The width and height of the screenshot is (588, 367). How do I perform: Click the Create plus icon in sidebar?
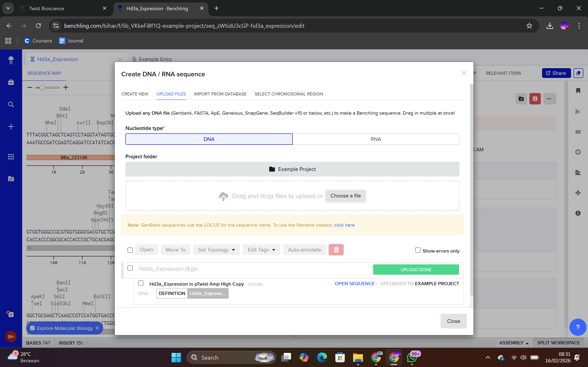coord(11,126)
